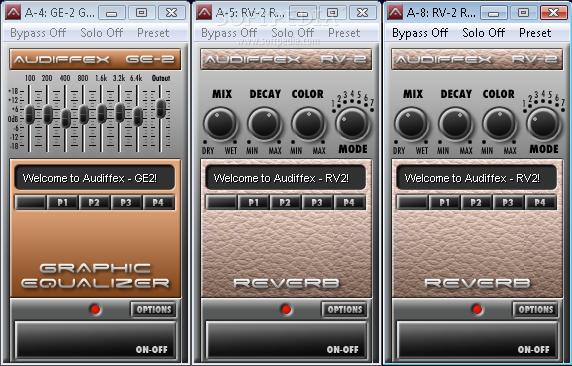Click the 800 Hz band slider in GE-2
The width and height of the screenshot is (572, 366).
tap(84, 114)
